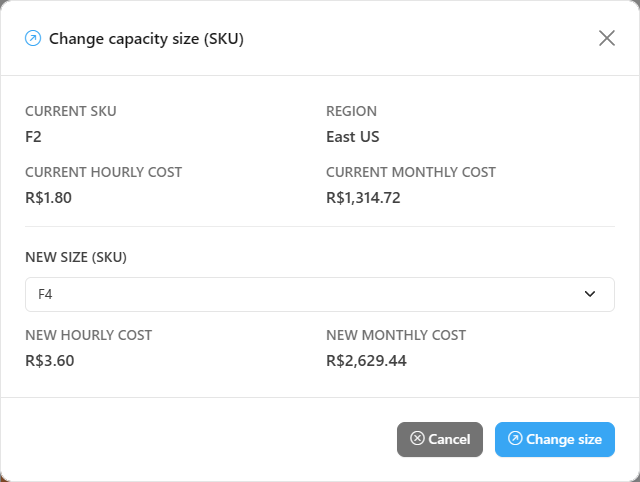Click the CURRENT HOURLY COST label
The width and height of the screenshot is (640, 482).
click(104, 172)
